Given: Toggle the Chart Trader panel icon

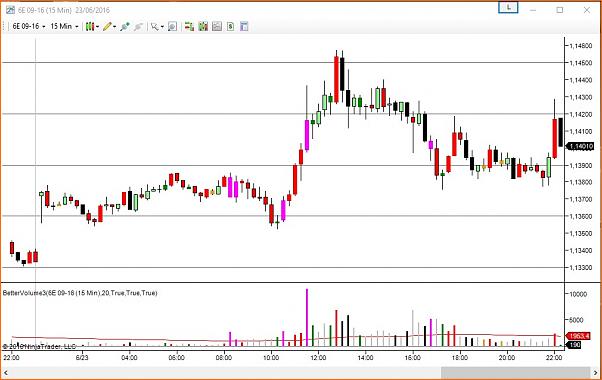Looking at the screenshot, I should tap(189, 26).
